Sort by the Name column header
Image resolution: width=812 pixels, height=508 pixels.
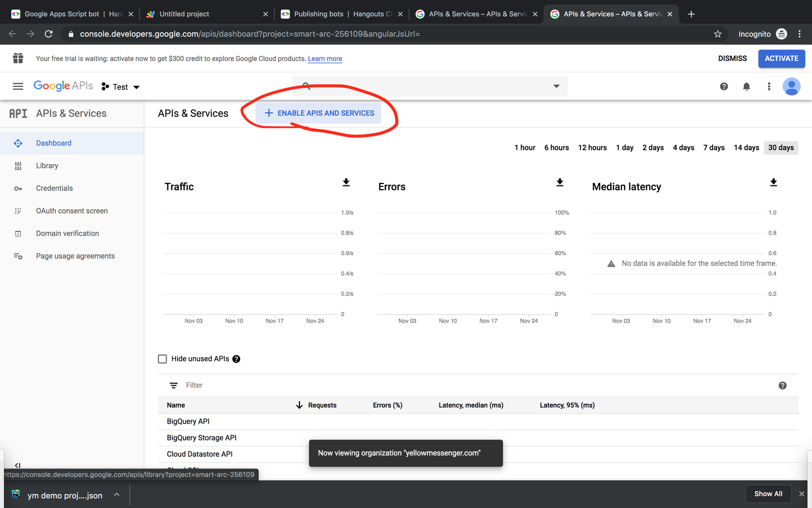(x=176, y=405)
